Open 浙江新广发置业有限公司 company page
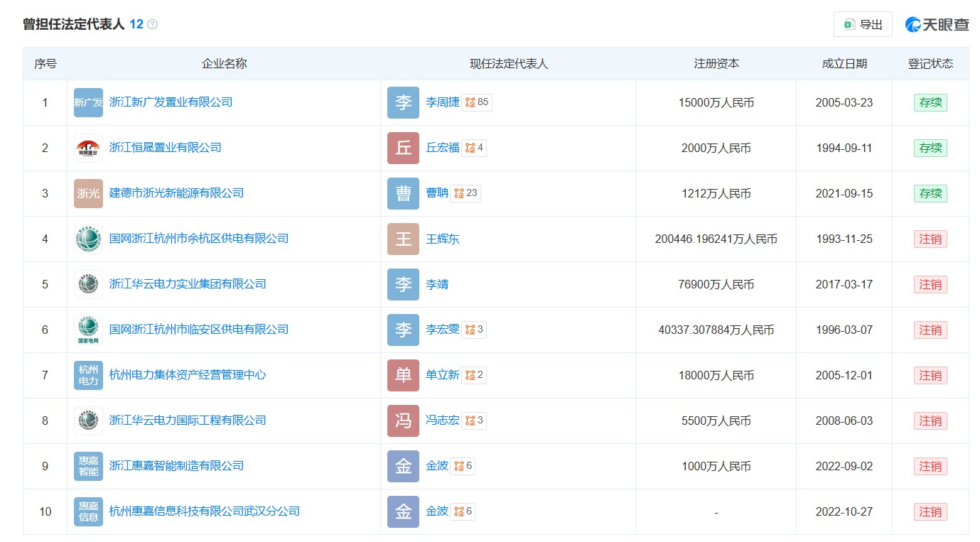980x542 pixels. (171, 102)
